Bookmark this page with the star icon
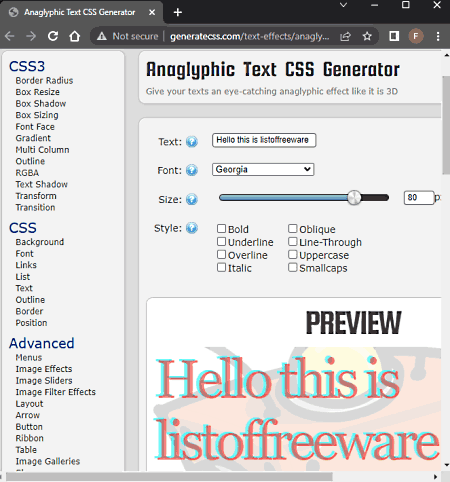The width and height of the screenshot is (450, 482). [367, 36]
